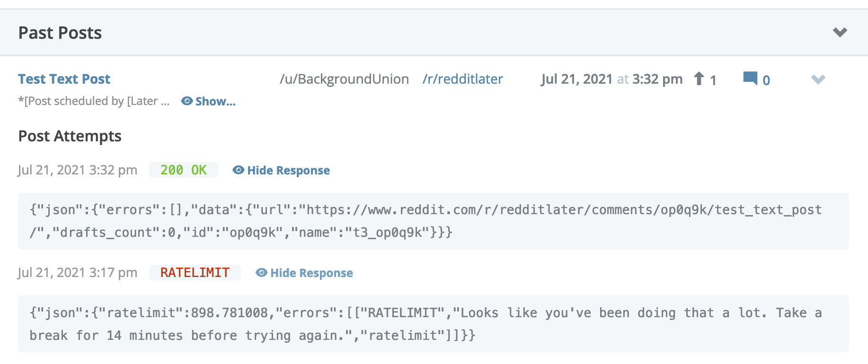Click the eye icon of the 200 OK attempt
Viewport: 868px width, 364px height.
point(239,170)
